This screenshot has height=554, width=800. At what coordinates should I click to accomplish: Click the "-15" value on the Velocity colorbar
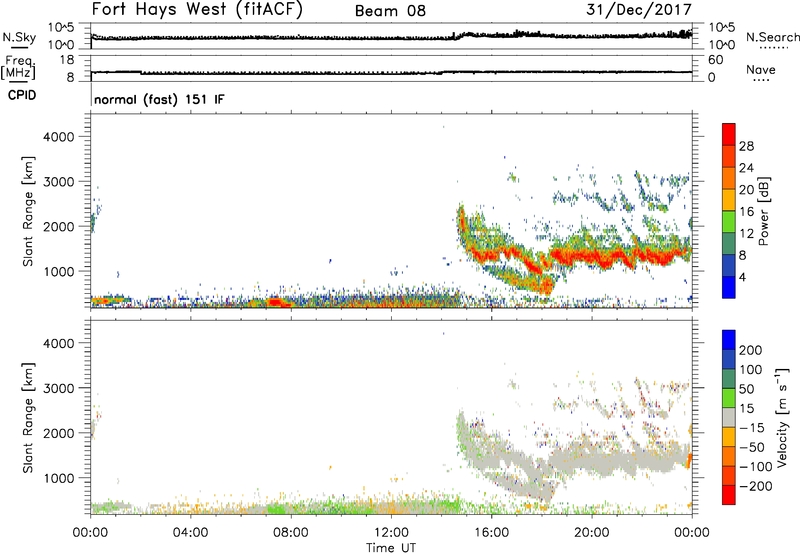[751, 428]
